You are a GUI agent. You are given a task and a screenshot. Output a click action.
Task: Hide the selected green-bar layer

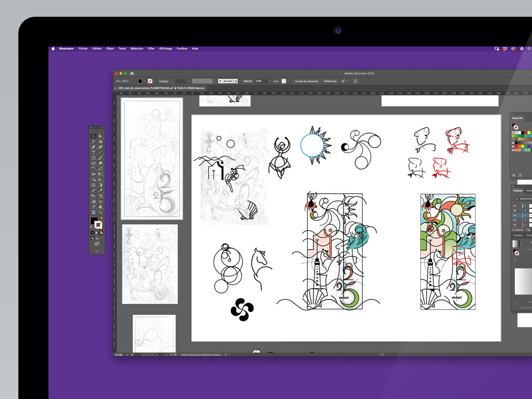click(515, 216)
